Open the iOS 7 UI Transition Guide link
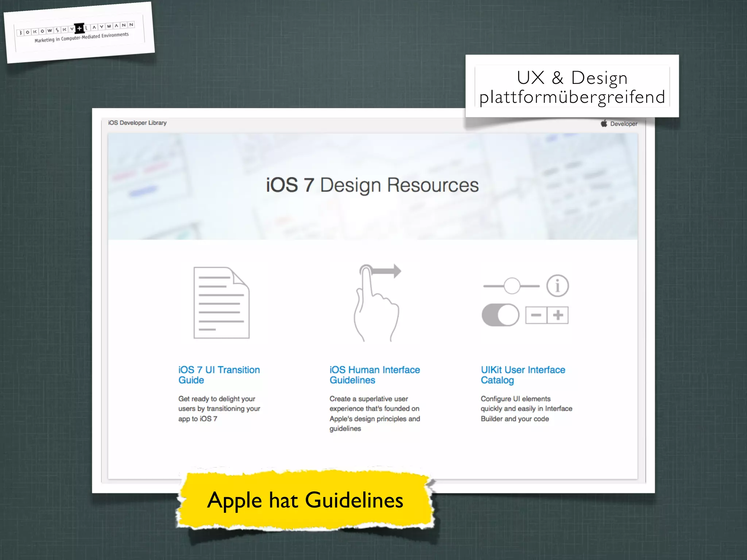This screenshot has height=560, width=747. pos(219,375)
